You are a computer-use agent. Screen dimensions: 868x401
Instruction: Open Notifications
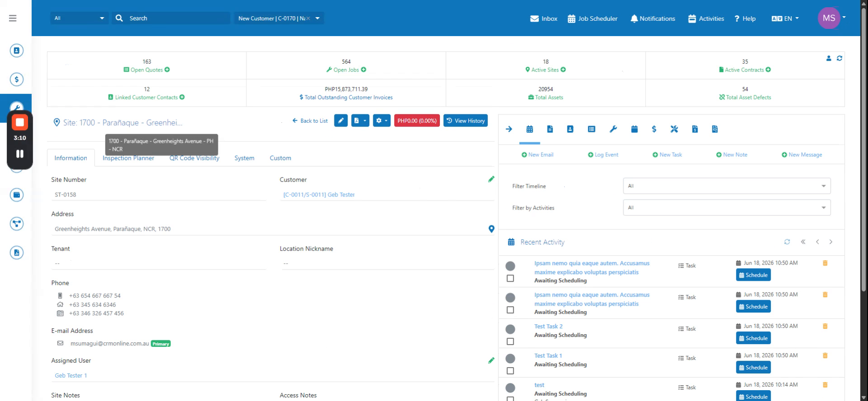pyautogui.click(x=653, y=19)
